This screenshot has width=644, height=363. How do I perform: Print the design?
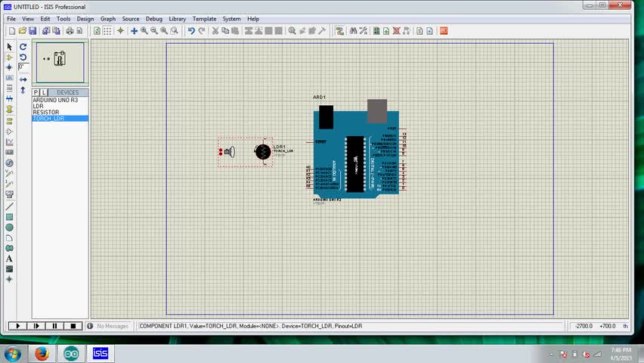coord(70,31)
